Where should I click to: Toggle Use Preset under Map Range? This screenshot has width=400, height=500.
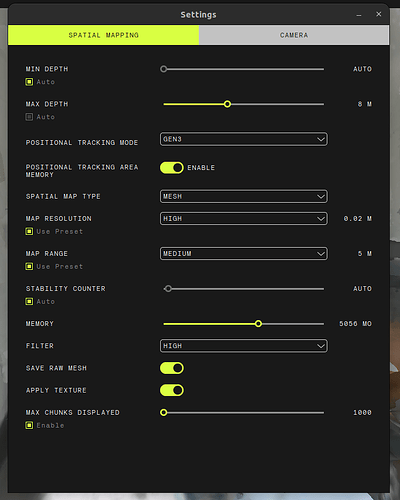(29, 266)
